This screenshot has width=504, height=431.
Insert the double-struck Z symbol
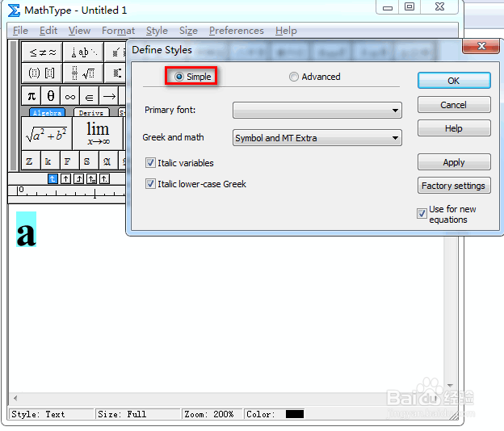coord(31,161)
